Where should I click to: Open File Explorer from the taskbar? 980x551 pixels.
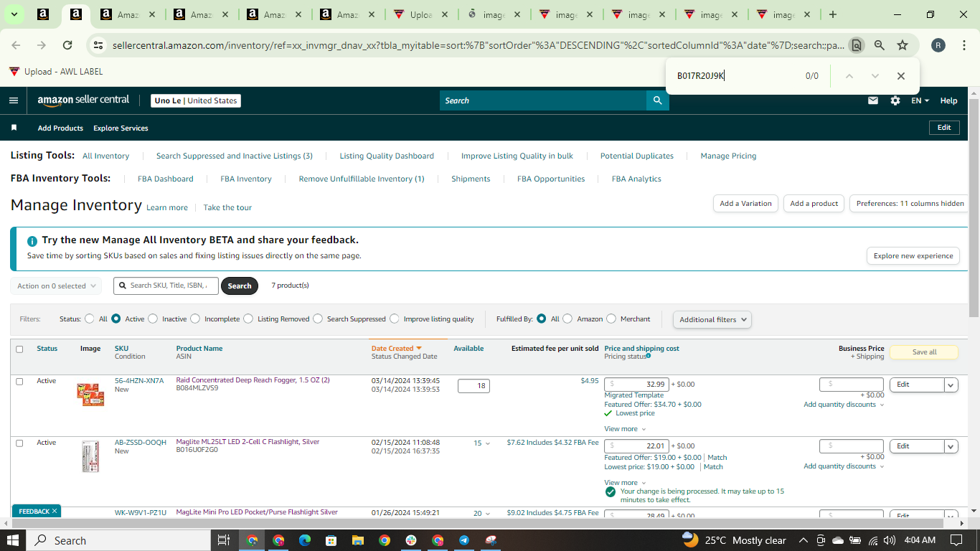(357, 540)
